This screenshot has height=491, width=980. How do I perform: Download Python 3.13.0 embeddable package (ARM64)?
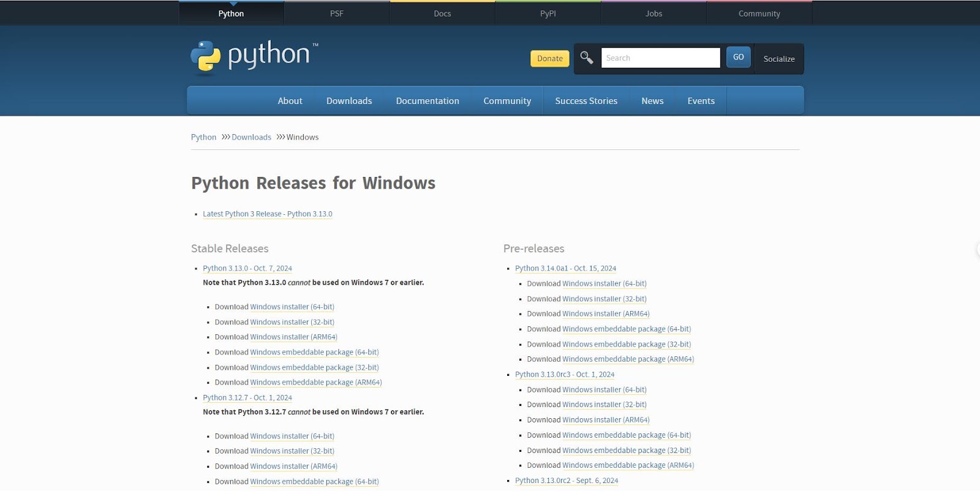pos(316,383)
